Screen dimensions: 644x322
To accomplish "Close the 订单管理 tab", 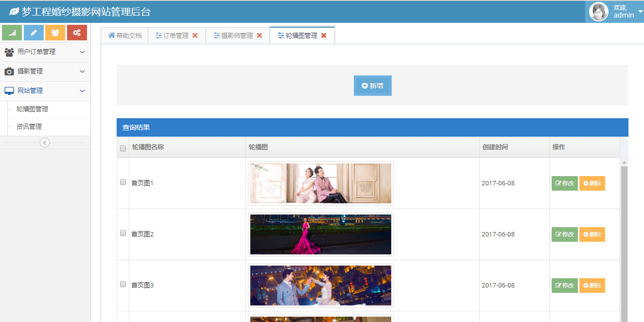I will click(195, 36).
